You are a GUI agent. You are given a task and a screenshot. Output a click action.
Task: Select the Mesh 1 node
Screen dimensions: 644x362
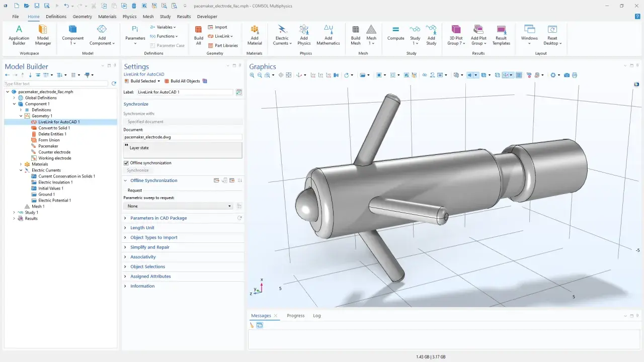[x=38, y=207]
